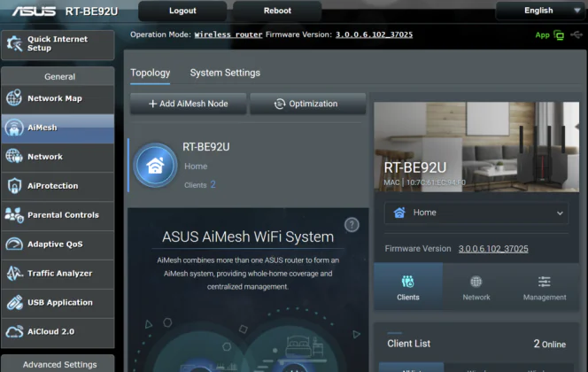Click the Network globe icon in node panel

[476, 282]
